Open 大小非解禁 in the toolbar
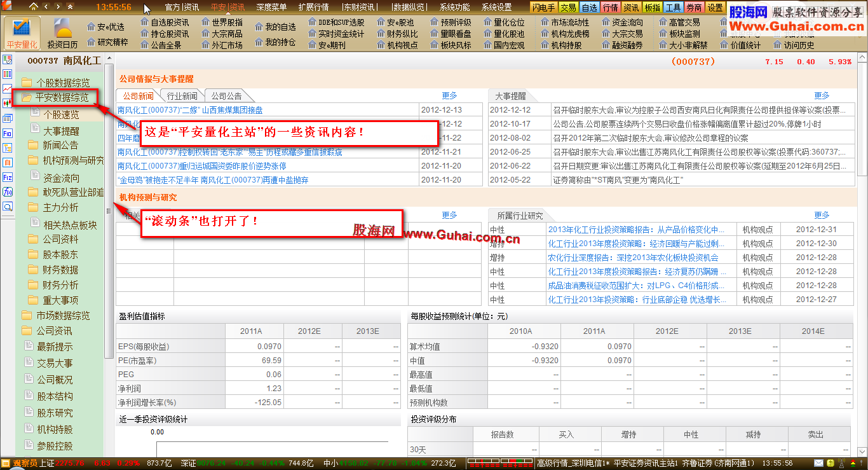 tap(683, 45)
